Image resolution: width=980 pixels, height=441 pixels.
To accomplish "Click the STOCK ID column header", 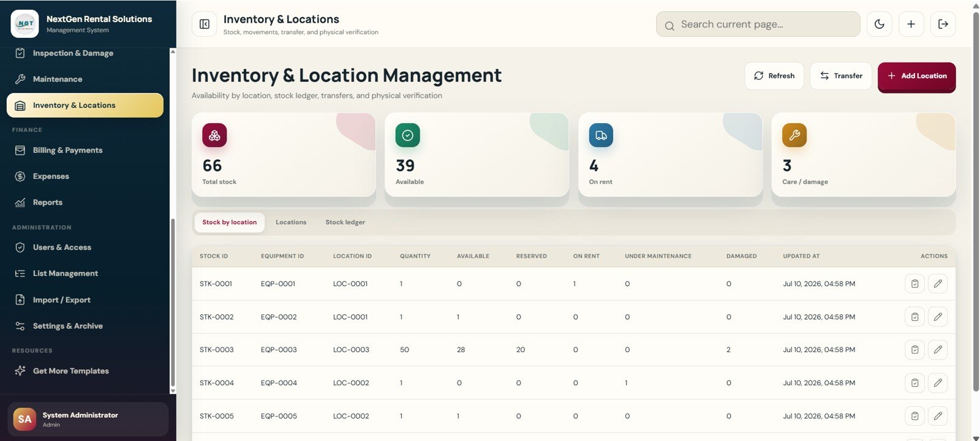I will (214, 256).
